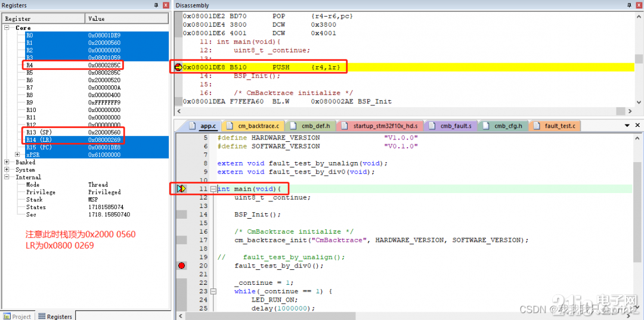Viewport: 644px width, 320px height.
Task: Click the xPSR value 0x61000000
Action: click(x=104, y=155)
